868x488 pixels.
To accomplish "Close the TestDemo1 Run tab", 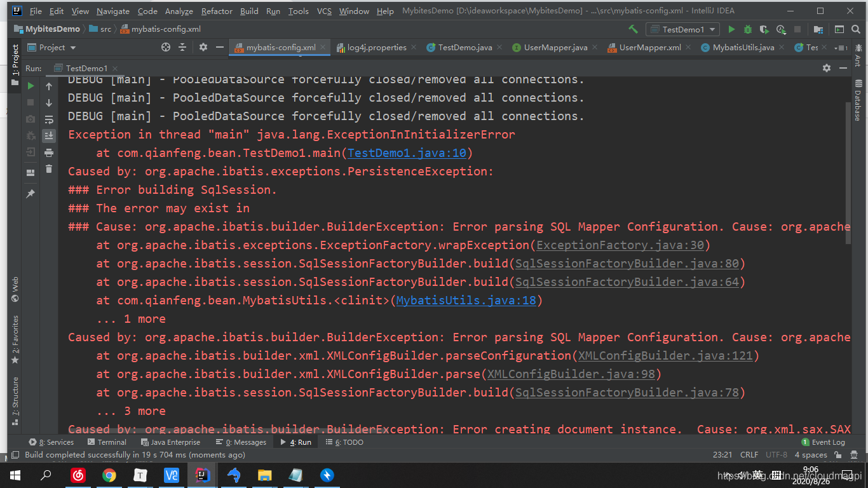I will pos(116,68).
